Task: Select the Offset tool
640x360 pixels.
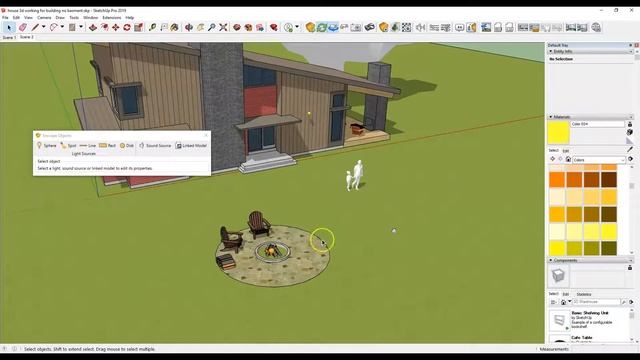Action: tap(104, 27)
